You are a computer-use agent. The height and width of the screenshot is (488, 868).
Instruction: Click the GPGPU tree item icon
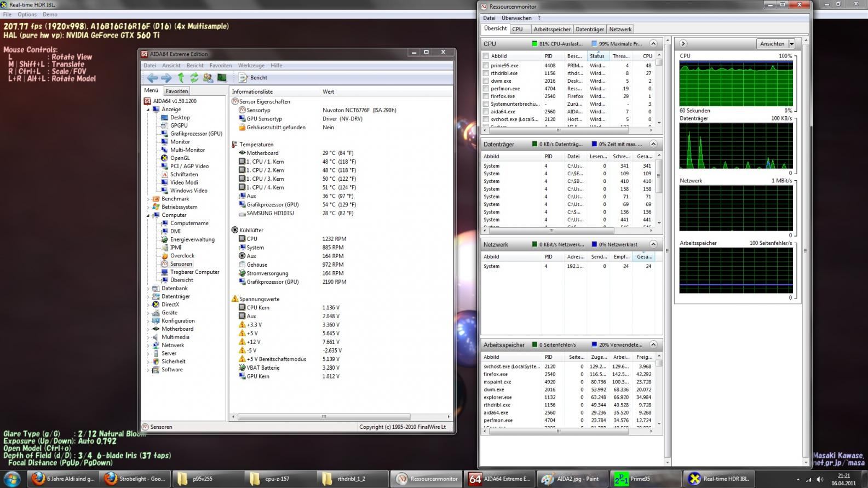(x=165, y=125)
